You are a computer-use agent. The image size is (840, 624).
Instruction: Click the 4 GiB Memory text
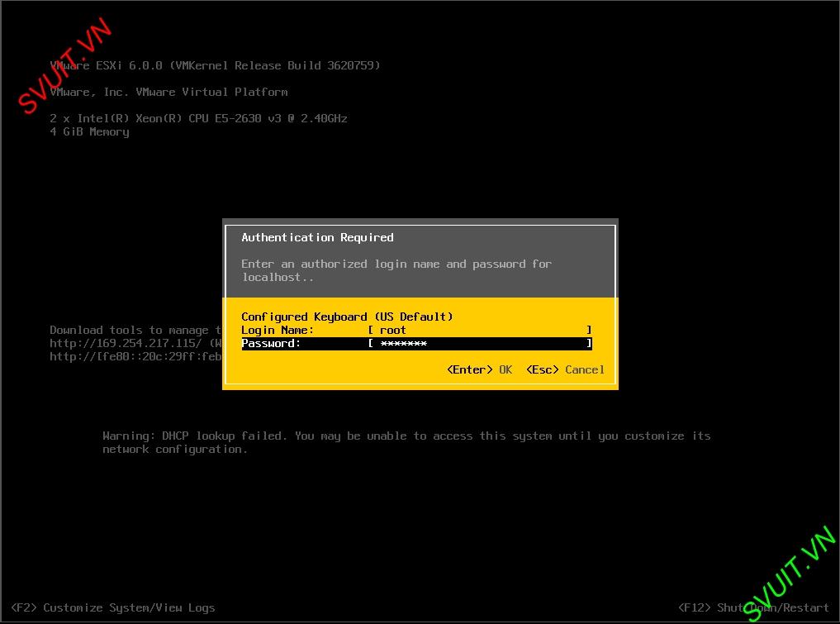[89, 132]
